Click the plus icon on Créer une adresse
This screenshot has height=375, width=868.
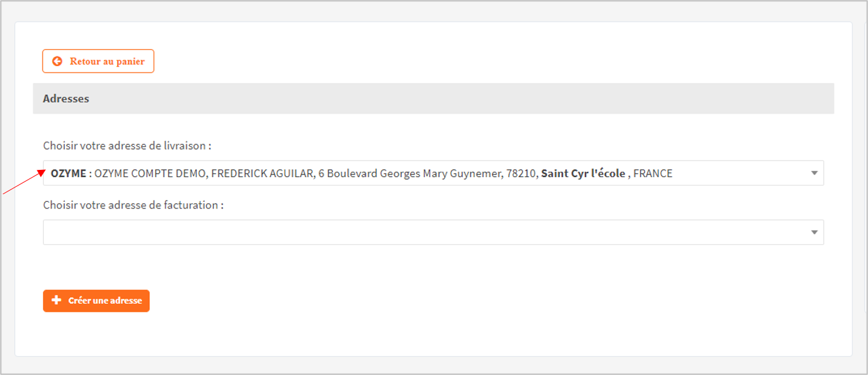tap(56, 301)
